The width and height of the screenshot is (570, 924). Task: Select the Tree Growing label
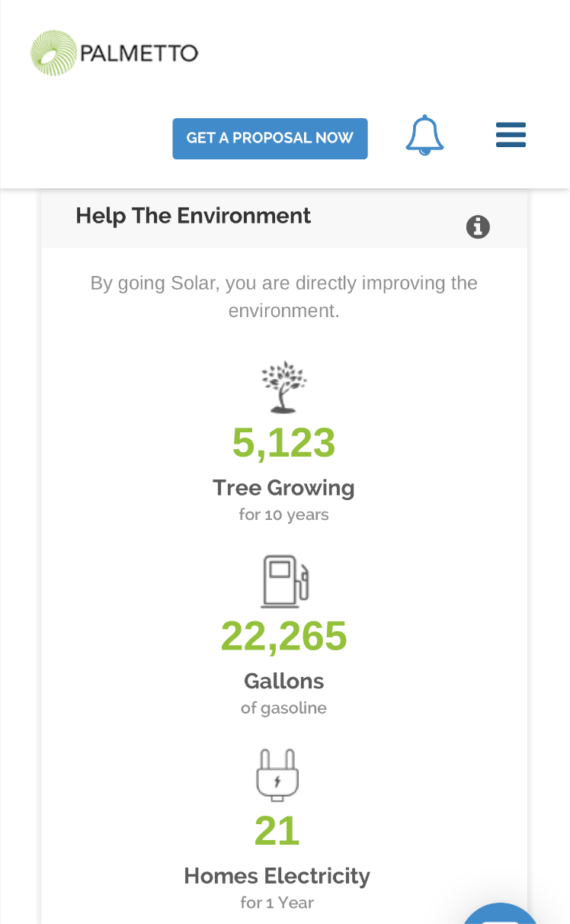pyautogui.click(x=283, y=488)
